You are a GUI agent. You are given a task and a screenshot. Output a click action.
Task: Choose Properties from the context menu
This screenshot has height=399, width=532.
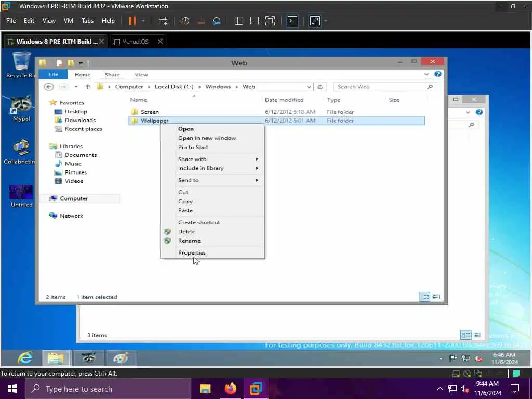pyautogui.click(x=192, y=253)
